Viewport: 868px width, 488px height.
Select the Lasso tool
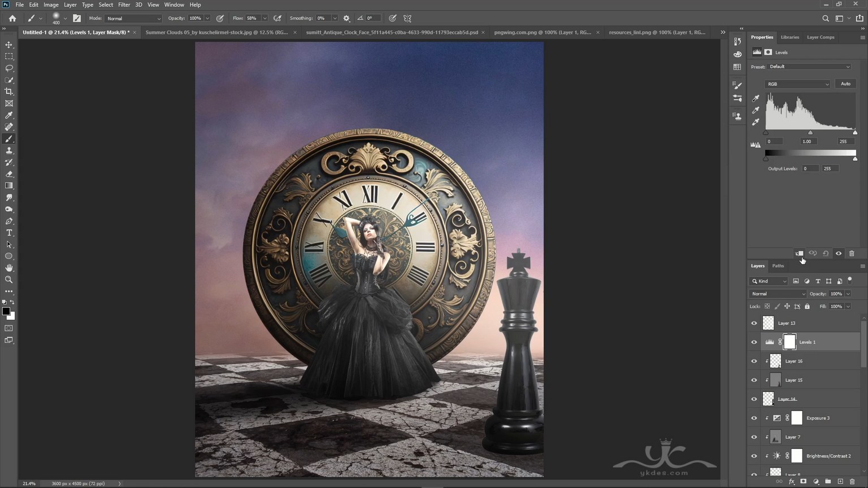(x=9, y=68)
